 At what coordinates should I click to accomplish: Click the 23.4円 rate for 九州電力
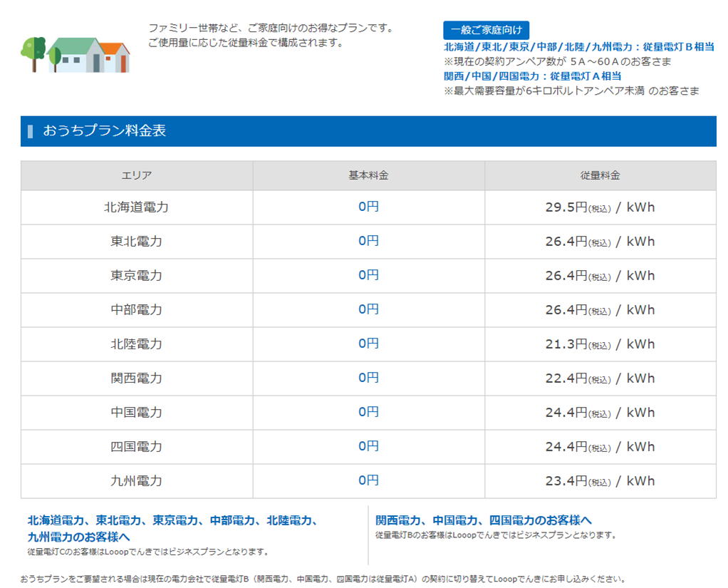point(600,480)
